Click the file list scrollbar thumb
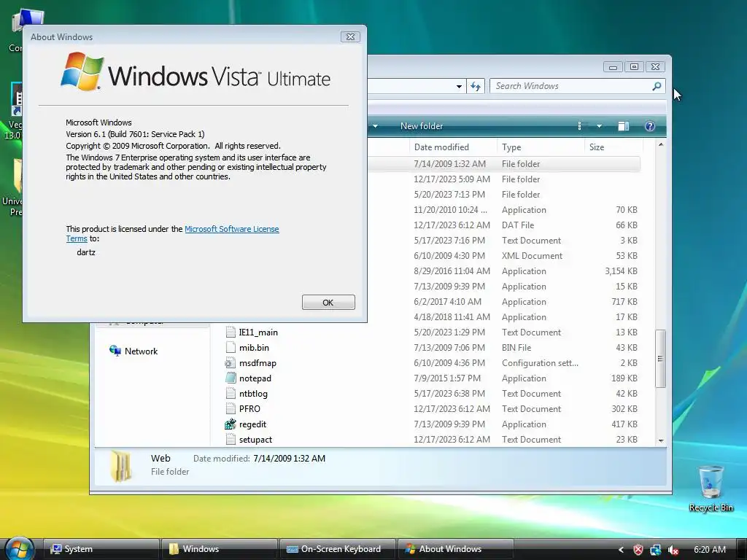Image resolution: width=747 pixels, height=560 pixels. coord(661,359)
